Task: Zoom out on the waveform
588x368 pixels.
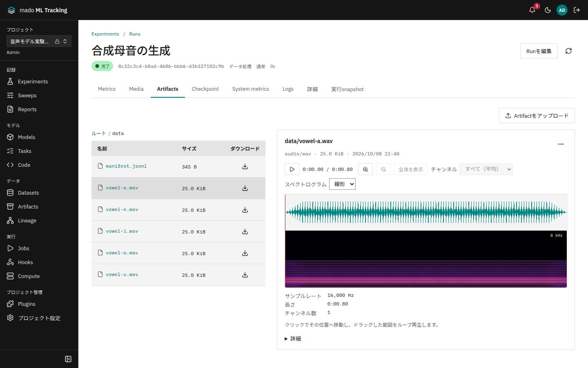Action: point(383,169)
